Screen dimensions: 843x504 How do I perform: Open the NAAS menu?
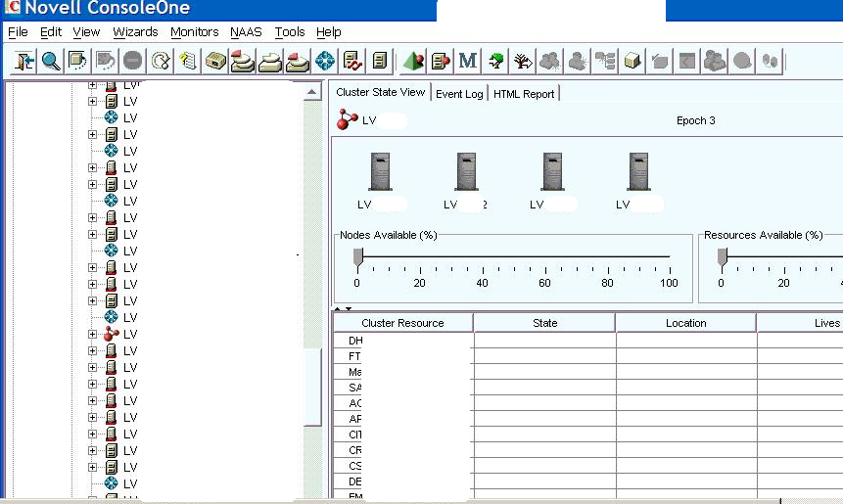(246, 32)
